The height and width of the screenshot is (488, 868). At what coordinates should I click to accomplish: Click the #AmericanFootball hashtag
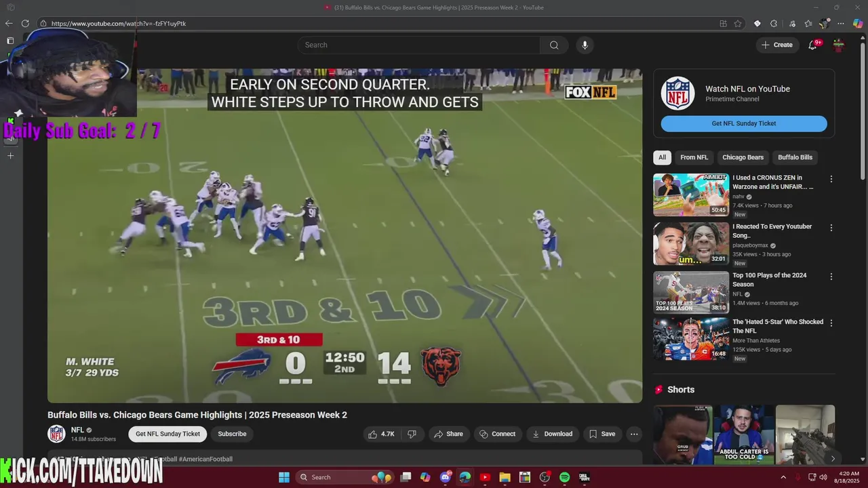pyautogui.click(x=205, y=459)
